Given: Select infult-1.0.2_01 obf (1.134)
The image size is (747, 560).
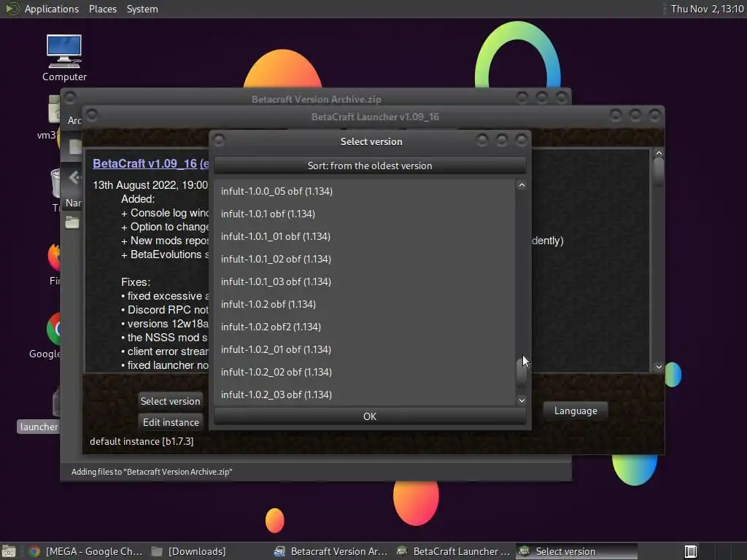Looking at the screenshot, I should (x=365, y=349).
